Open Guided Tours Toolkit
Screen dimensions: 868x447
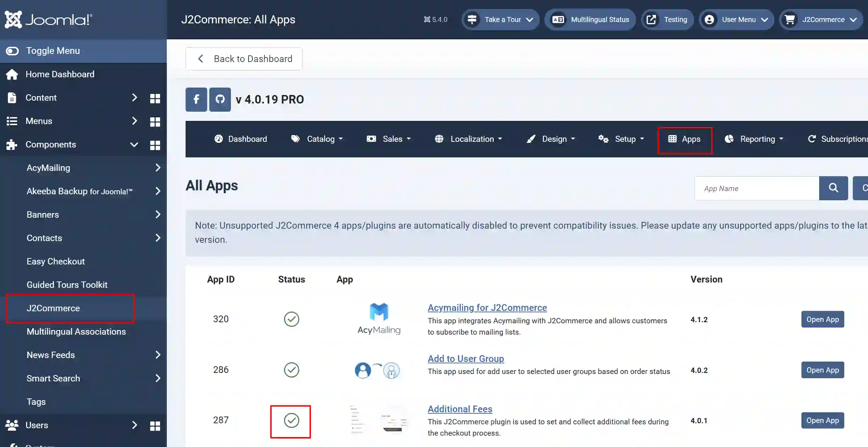(67, 285)
